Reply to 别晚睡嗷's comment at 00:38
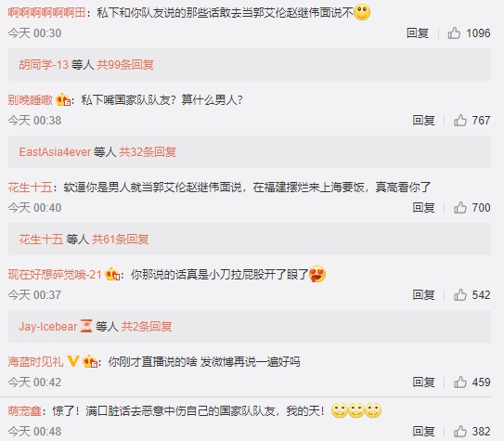Viewport: 504px width, 441px height. 423,121
